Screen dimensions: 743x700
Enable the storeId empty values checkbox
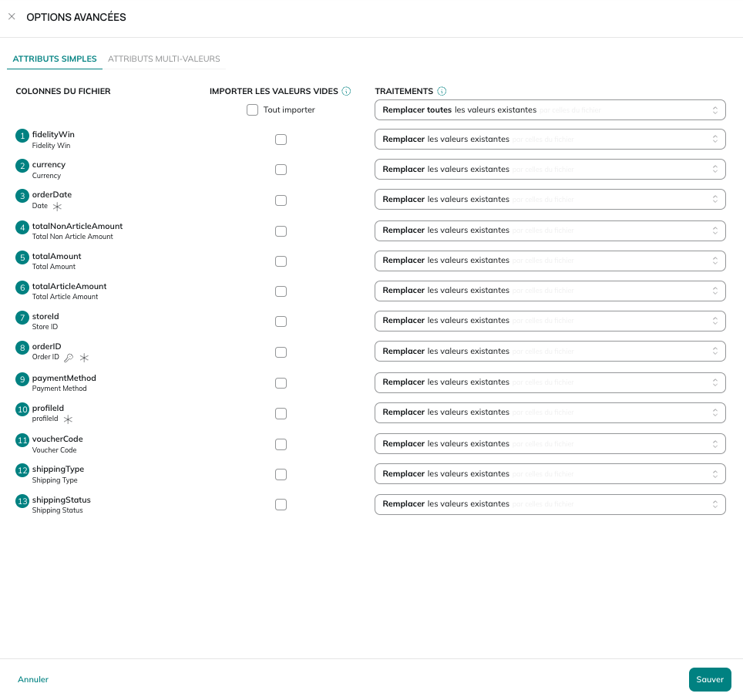pyautogui.click(x=281, y=321)
